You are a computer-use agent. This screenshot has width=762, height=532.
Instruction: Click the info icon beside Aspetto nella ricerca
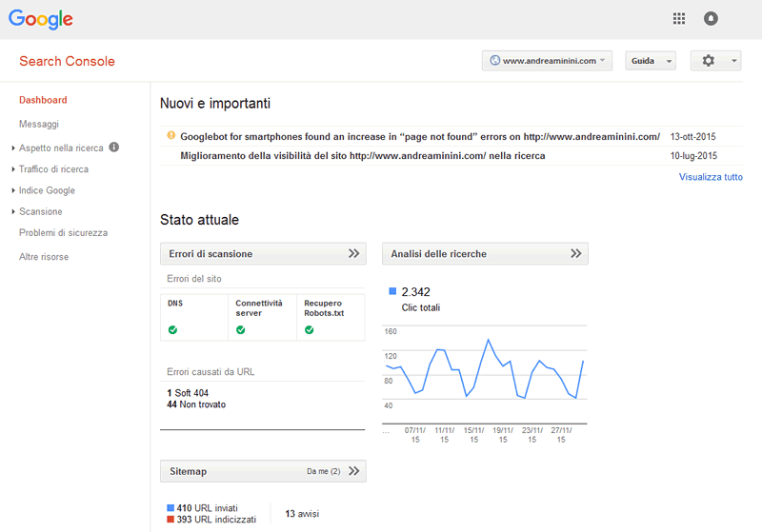click(113, 148)
